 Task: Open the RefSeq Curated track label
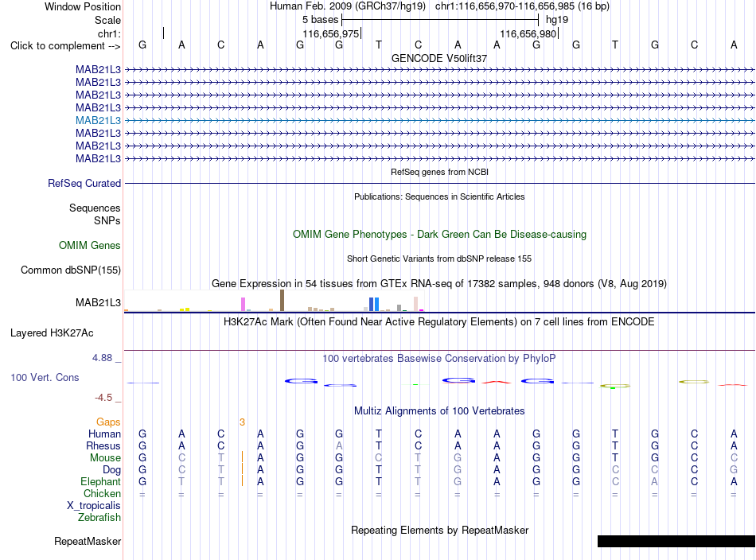pyautogui.click(x=84, y=183)
